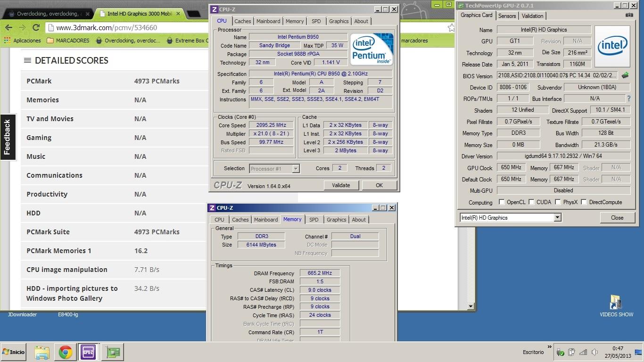Click the Show Desktop button on the taskbar
This screenshot has height=362, width=644.
[x=638, y=352]
